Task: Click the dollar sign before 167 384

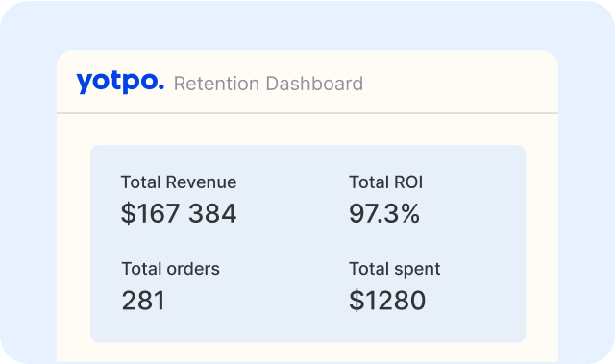Action: pos(128,213)
